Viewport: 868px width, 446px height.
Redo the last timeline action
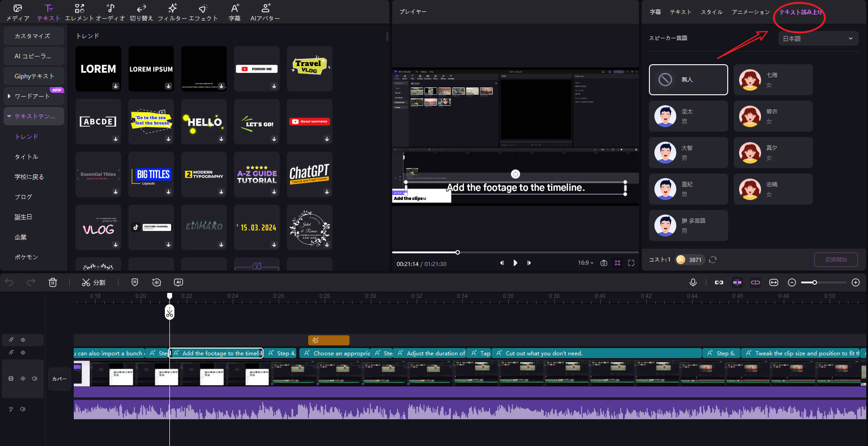pyautogui.click(x=31, y=282)
